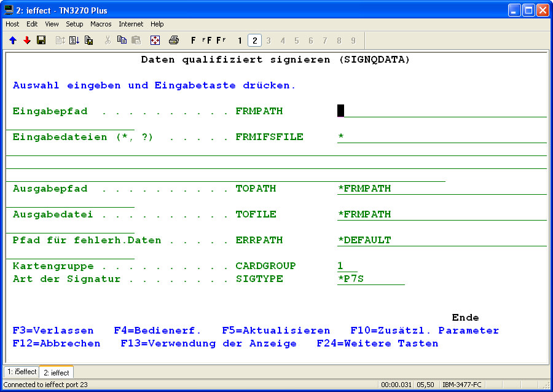553x392 pixels.
Task: Click F12=Abbrechen function key text
Action: tap(57, 343)
